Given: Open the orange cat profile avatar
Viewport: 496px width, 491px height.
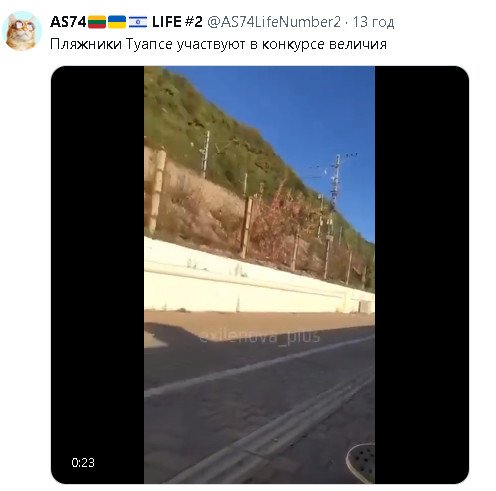Looking at the screenshot, I should click(x=22, y=31).
